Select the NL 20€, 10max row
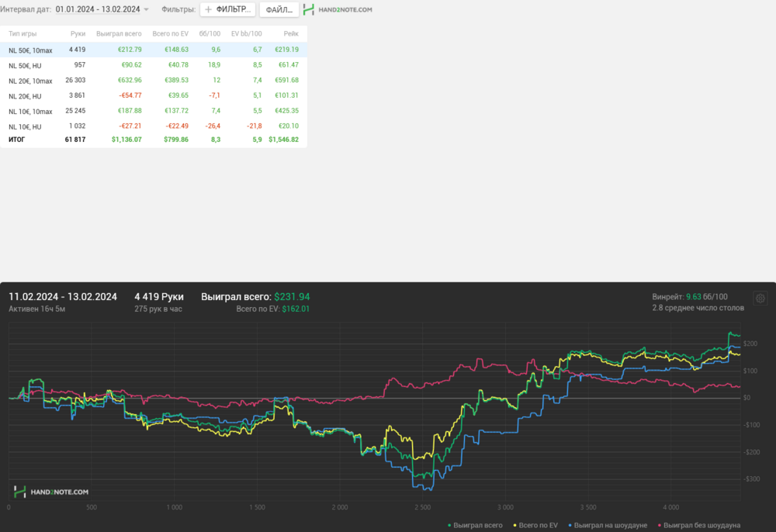Image resolution: width=776 pixels, height=532 pixels. [x=154, y=80]
